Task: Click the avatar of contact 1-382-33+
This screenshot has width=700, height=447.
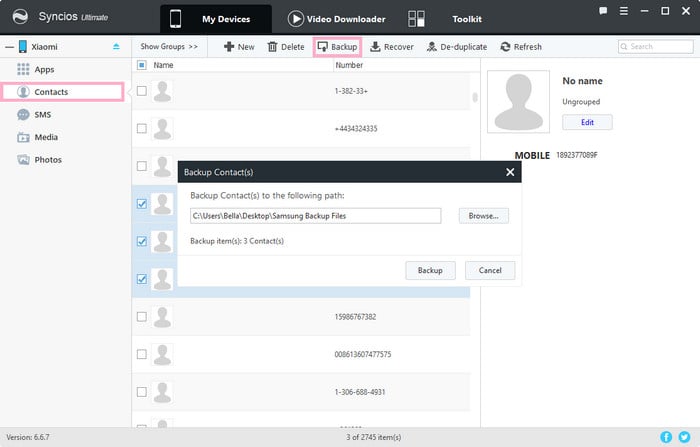Action: point(162,91)
